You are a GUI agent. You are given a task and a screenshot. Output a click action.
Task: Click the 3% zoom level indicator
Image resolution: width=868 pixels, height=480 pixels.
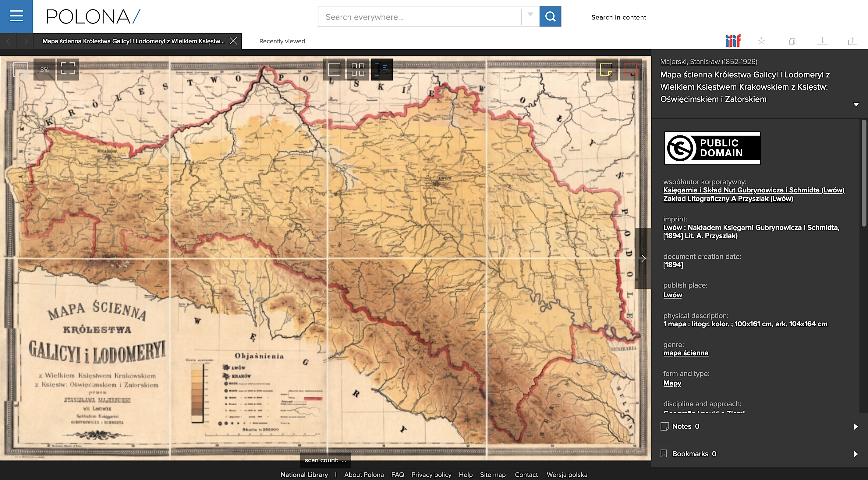coord(44,70)
